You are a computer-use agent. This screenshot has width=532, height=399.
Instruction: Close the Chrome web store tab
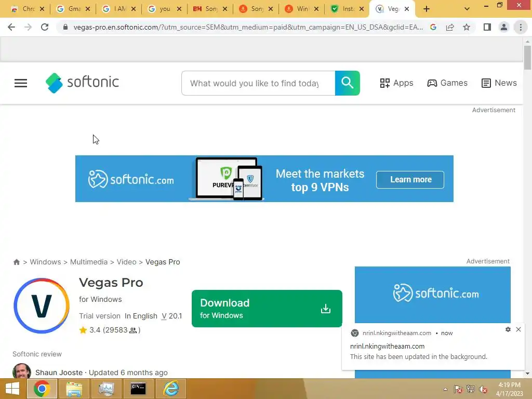click(x=42, y=9)
